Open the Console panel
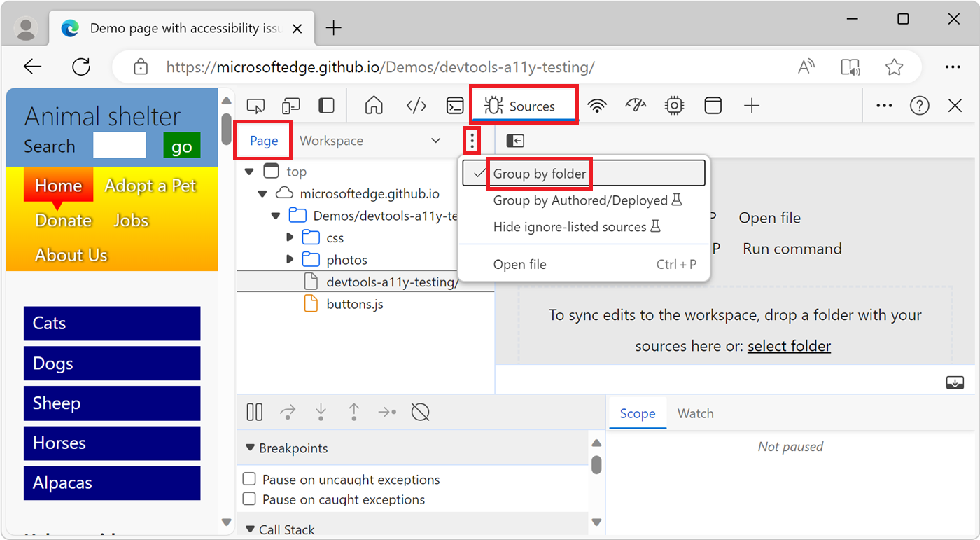 point(455,105)
